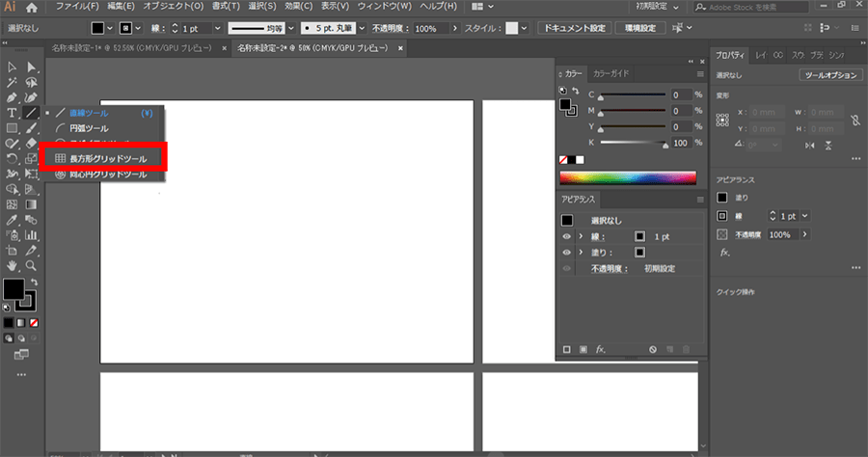Screen dimensions: 868x457
Task: Click flip horizontal icon in Properties panel
Action: click(x=810, y=146)
